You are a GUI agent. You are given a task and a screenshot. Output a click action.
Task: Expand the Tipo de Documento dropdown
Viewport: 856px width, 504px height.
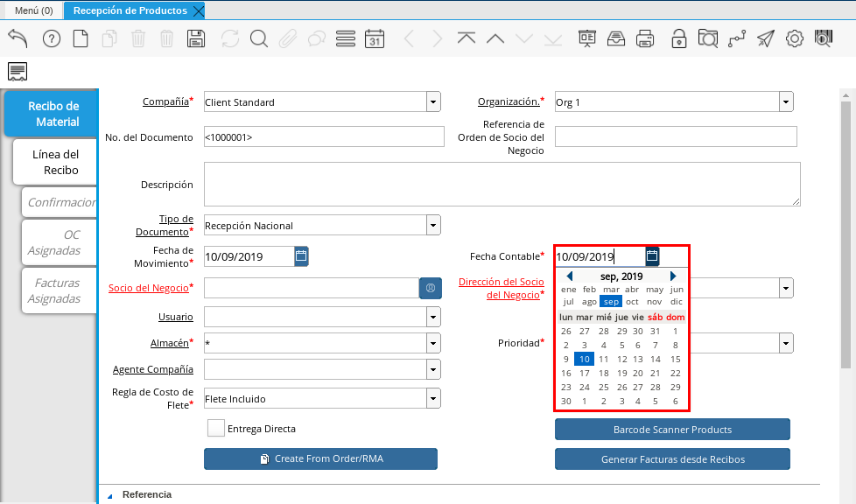pyautogui.click(x=433, y=225)
